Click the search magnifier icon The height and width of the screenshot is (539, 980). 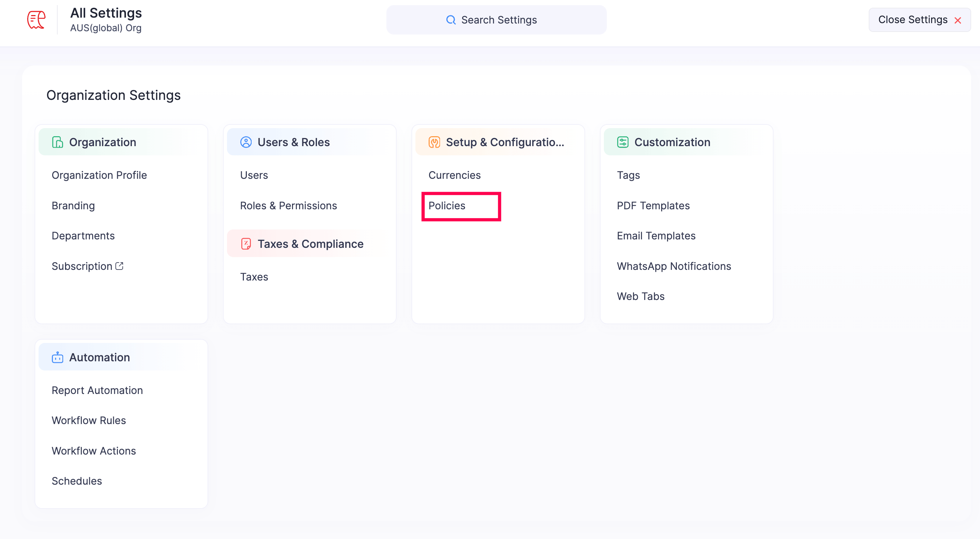[450, 20]
